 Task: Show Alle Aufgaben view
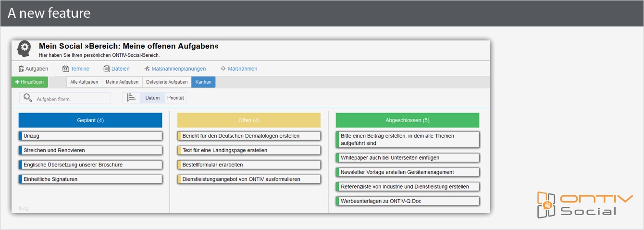click(84, 82)
